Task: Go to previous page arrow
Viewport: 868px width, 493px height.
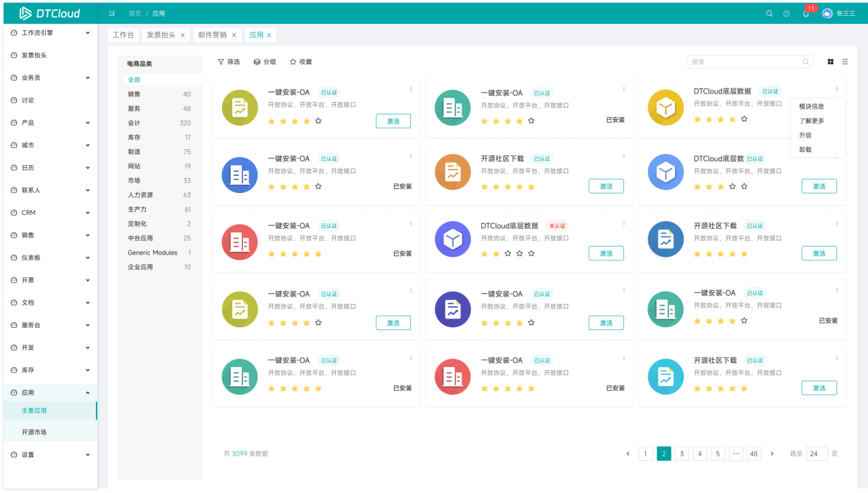Action: 628,453
